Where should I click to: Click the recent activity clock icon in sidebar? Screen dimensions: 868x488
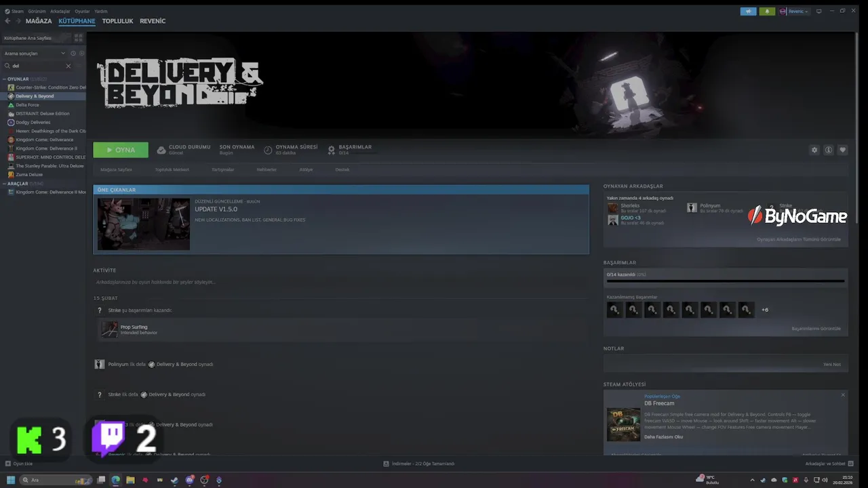coord(73,53)
